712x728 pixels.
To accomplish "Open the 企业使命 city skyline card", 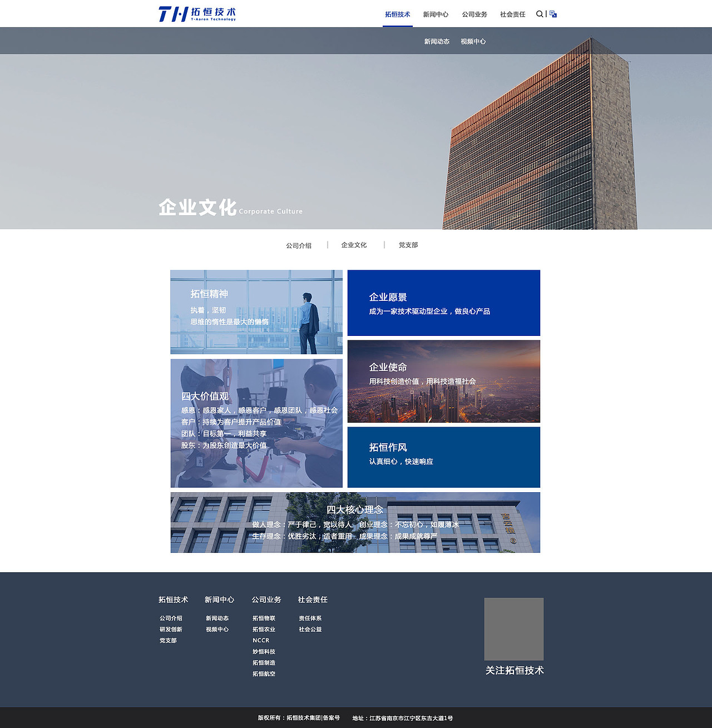I will [x=444, y=382].
